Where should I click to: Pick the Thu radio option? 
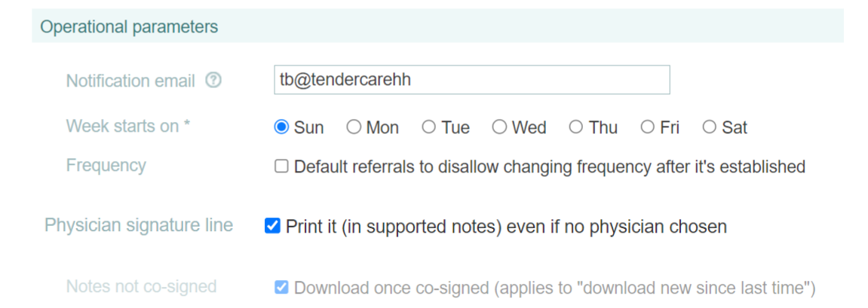click(x=576, y=127)
